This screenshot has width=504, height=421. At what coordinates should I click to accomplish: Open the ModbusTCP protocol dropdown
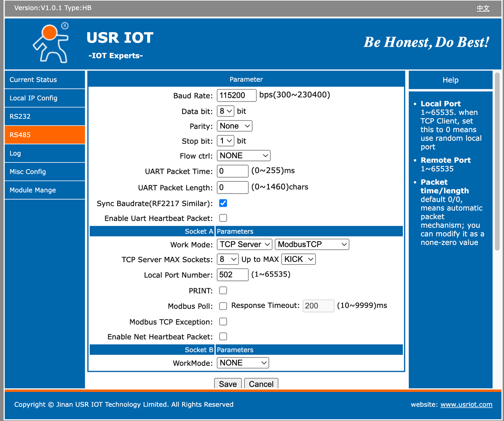tap(312, 244)
